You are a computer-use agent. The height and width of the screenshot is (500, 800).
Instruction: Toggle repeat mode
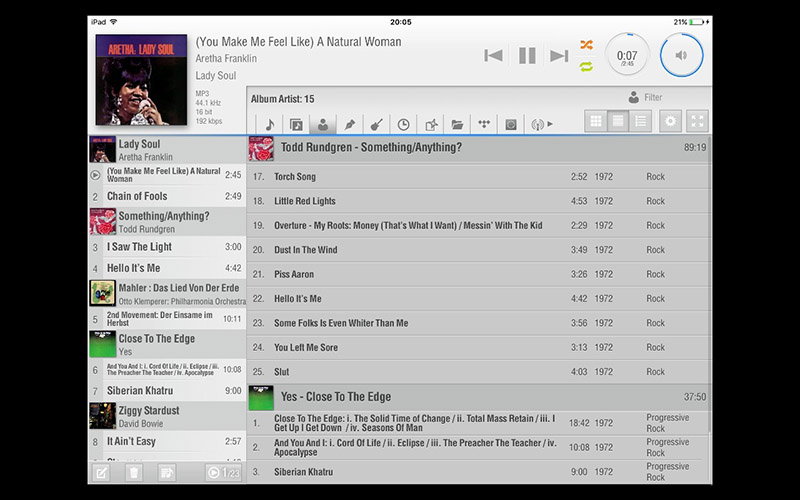coord(586,66)
